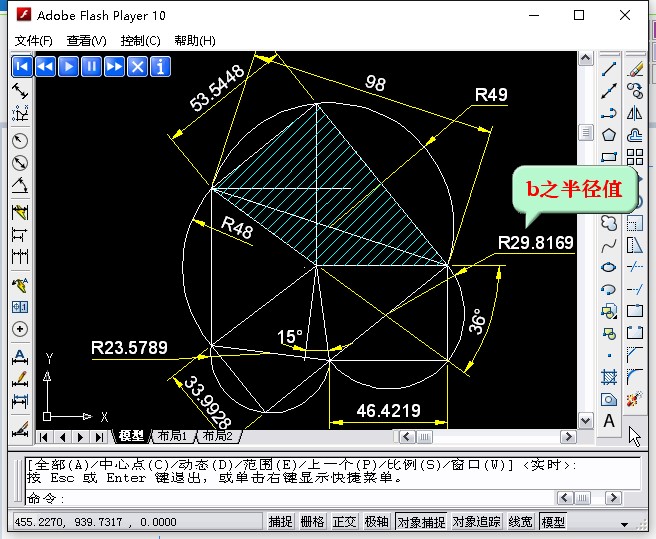Toggle 极轴 polar tracking

tap(377, 522)
